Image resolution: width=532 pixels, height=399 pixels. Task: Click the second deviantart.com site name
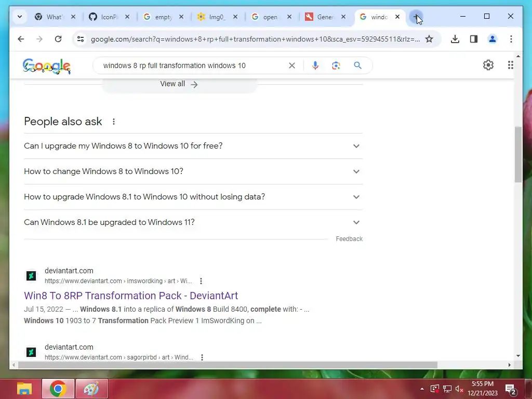69,347
